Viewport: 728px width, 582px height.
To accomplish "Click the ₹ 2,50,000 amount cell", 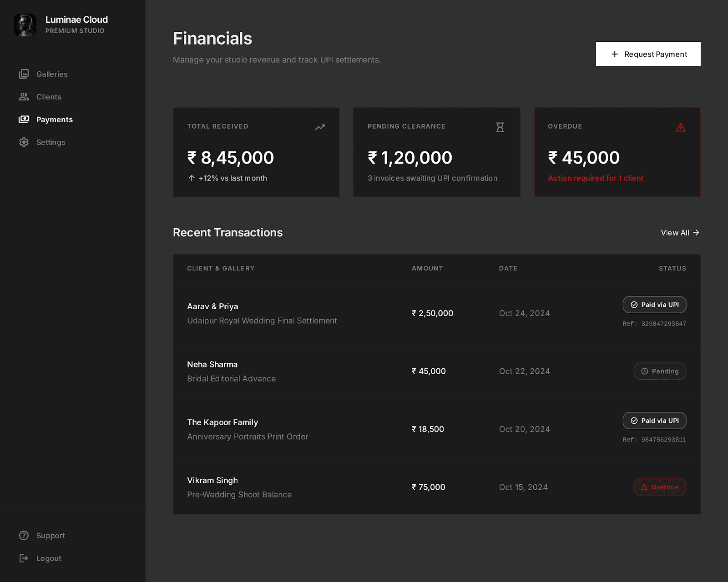I will click(x=432, y=313).
